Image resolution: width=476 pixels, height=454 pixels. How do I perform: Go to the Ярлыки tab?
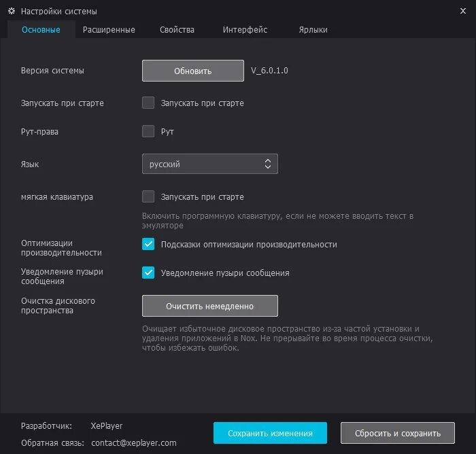click(313, 30)
